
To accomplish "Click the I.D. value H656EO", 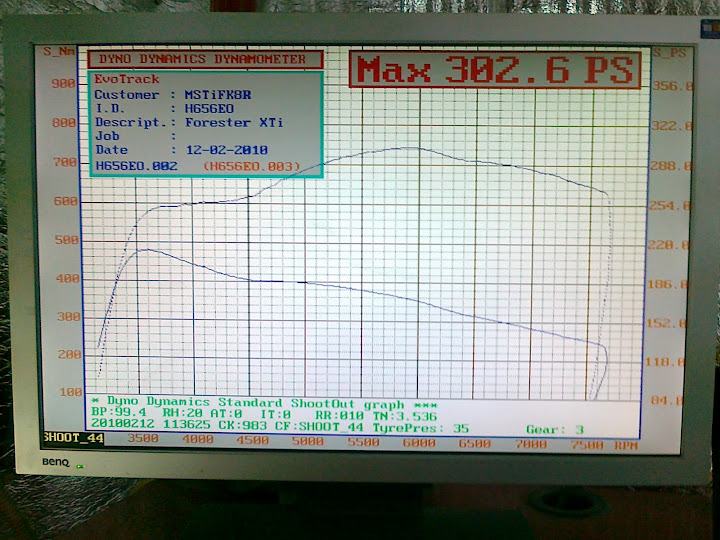I will [209, 109].
